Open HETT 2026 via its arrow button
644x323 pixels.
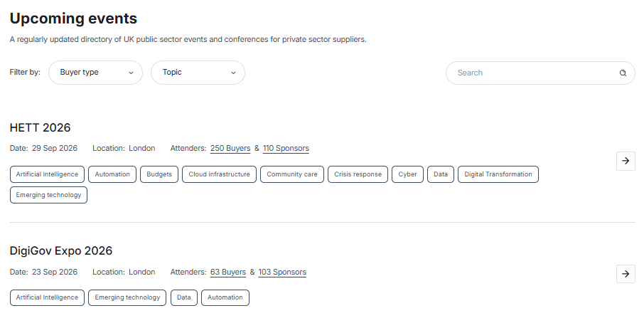point(626,161)
